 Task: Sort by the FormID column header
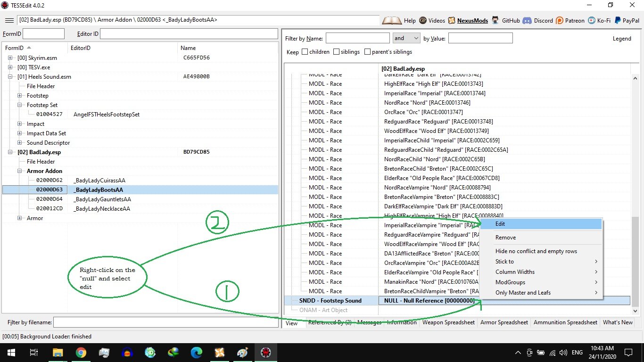coord(34,48)
